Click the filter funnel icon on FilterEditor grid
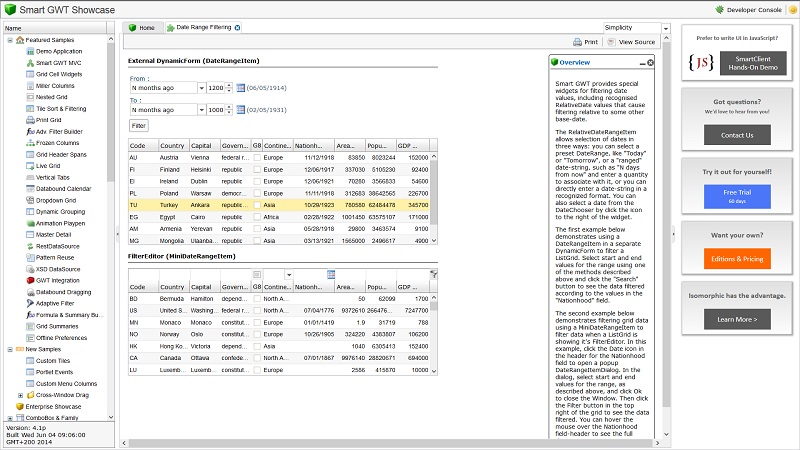Image resolution: width=800 pixels, height=450 pixels. (x=433, y=274)
